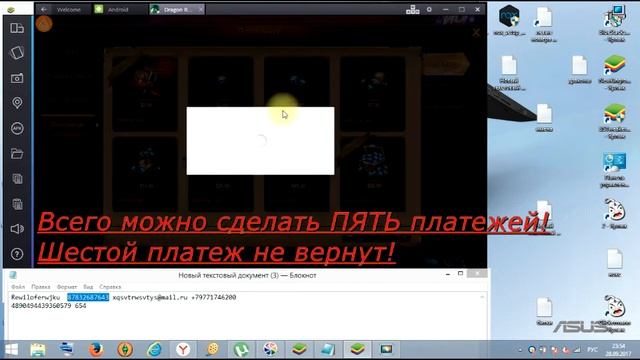Close the dimmed game shop with its X
Image resolution: width=640 pixels, height=360 pixels.
(476, 33)
